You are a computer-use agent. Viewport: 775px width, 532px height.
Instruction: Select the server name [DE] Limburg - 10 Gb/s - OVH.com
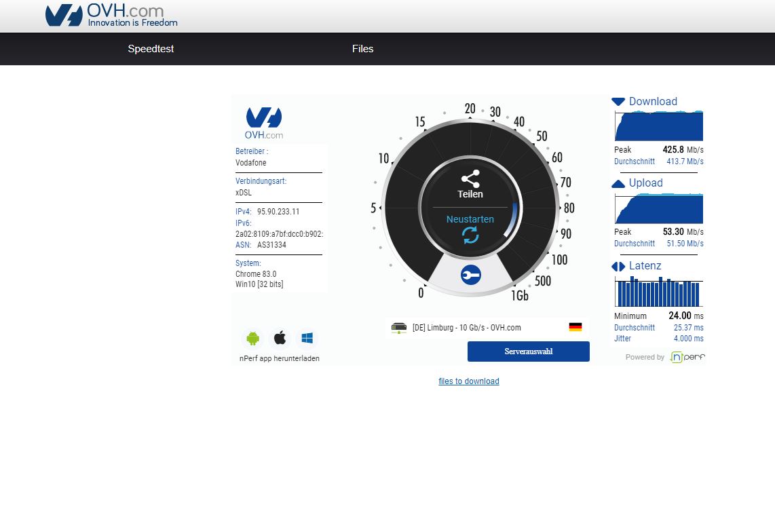(467, 328)
